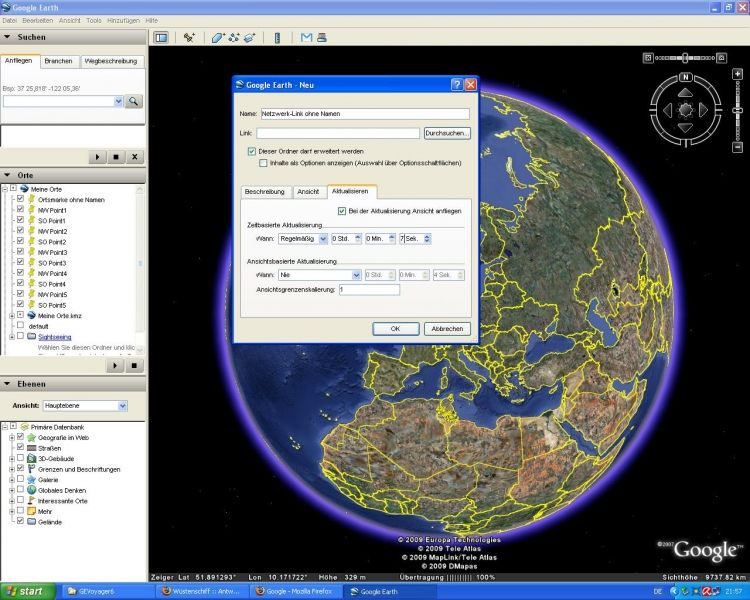750x600 pixels.
Task: Click the NW Point1 yellow pushpin icon
Action: pyautogui.click(x=32, y=210)
